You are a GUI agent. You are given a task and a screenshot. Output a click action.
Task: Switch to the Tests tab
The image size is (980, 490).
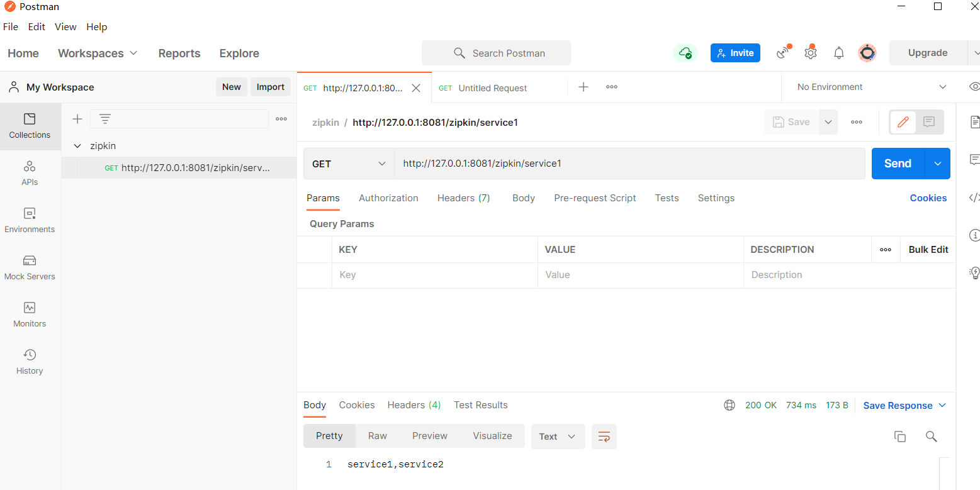667,198
